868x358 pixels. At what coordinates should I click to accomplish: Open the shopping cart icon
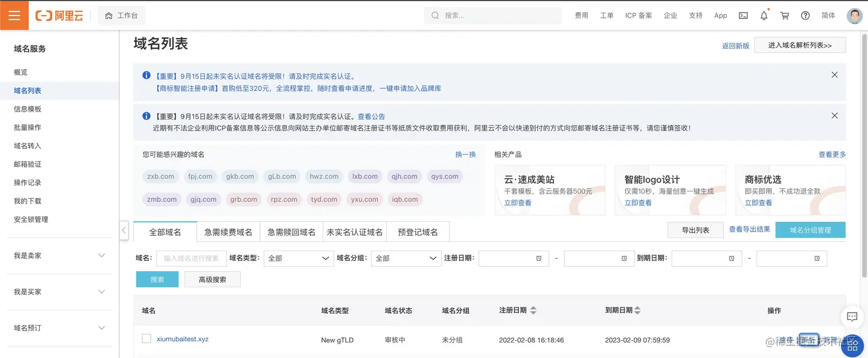785,16
